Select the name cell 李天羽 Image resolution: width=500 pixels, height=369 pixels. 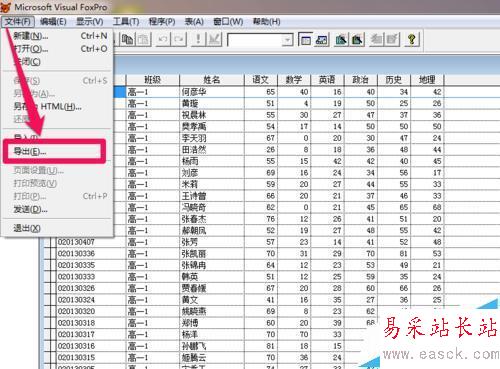(x=212, y=138)
